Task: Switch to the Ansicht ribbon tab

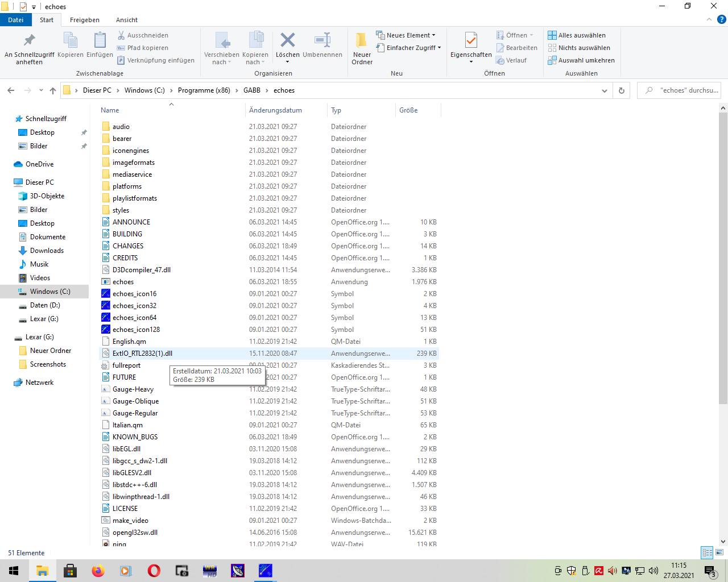Action: pos(127,20)
